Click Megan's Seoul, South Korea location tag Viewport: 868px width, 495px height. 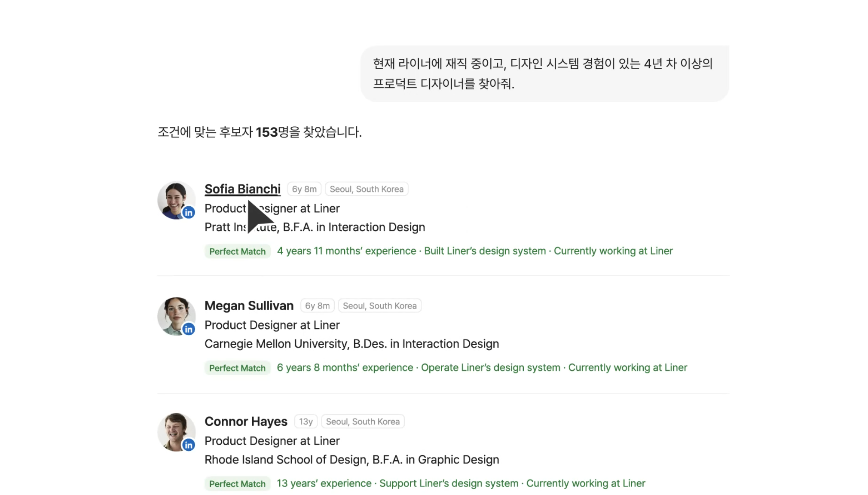tap(379, 306)
